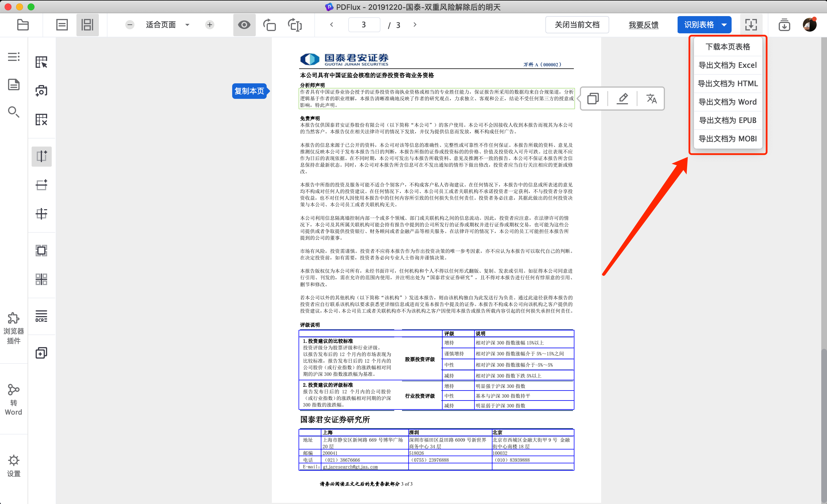The height and width of the screenshot is (504, 827).
Task: Click the open folder icon
Action: coord(22,25)
